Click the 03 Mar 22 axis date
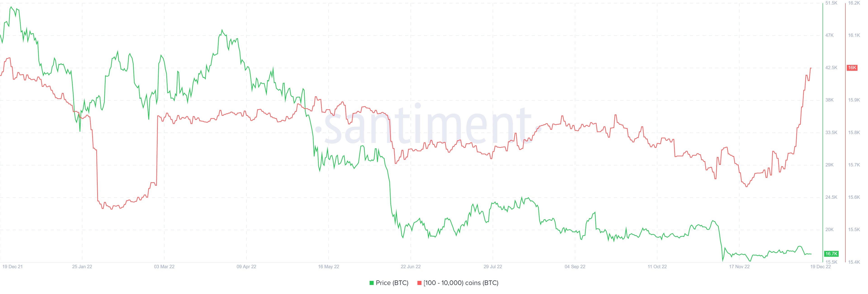 click(x=164, y=267)
